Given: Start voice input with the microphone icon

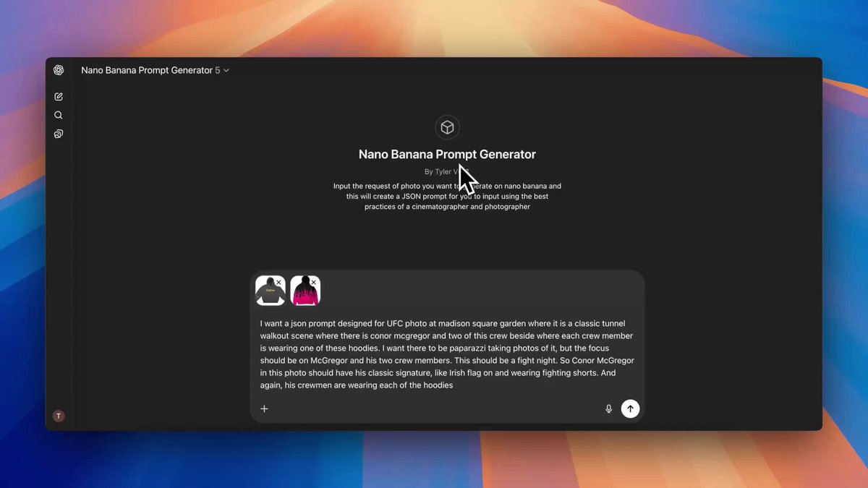Looking at the screenshot, I should tap(608, 408).
